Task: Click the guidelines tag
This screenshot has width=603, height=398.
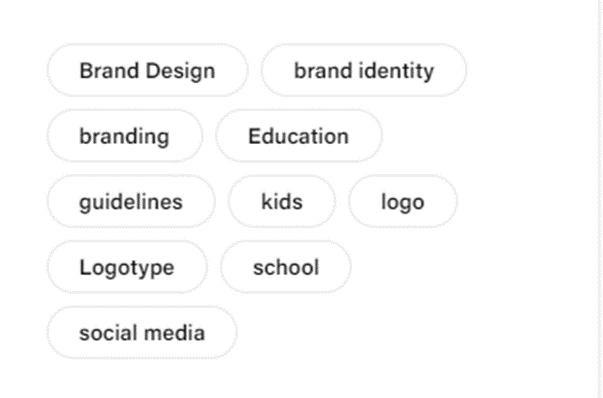Action: [x=131, y=201]
